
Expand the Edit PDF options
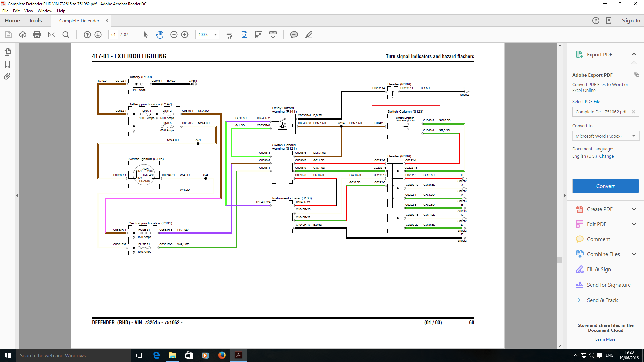pos(634,224)
